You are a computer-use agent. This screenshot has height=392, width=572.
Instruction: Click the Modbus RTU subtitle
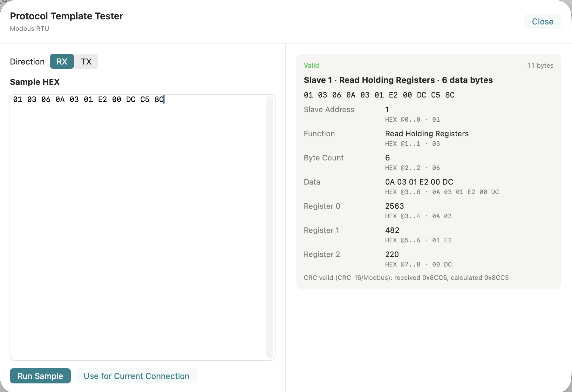tap(30, 29)
